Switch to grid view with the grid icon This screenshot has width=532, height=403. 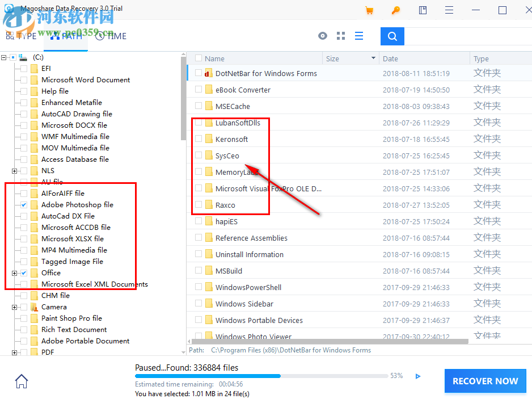(340, 35)
